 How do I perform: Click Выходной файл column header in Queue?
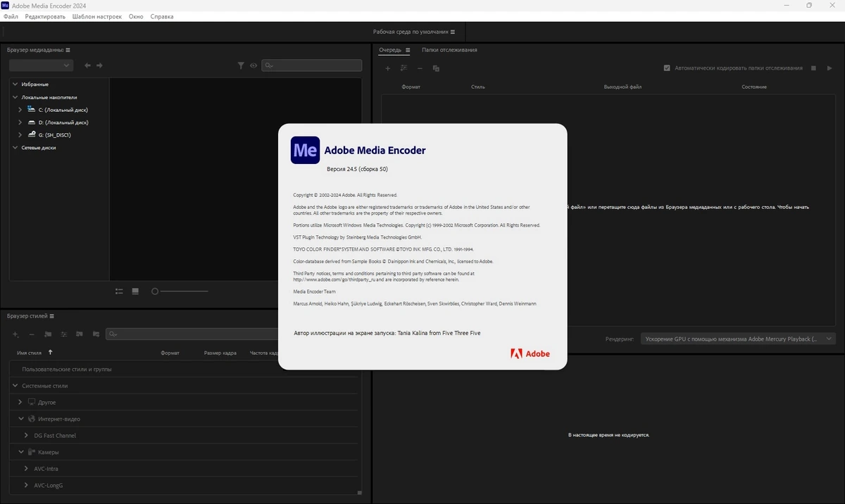click(x=622, y=87)
